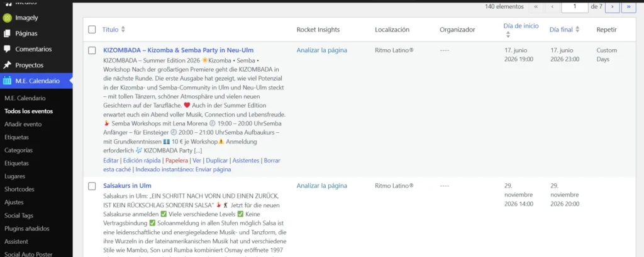Click the Proyectos pin icon
Image resolution: width=644 pixels, height=257 pixels.
point(7,65)
